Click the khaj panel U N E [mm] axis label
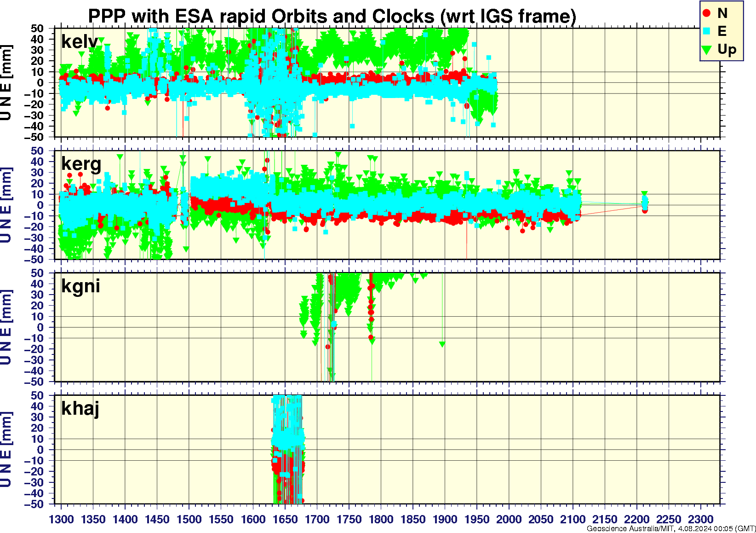This screenshot has height=533, width=756. pyautogui.click(x=6, y=450)
